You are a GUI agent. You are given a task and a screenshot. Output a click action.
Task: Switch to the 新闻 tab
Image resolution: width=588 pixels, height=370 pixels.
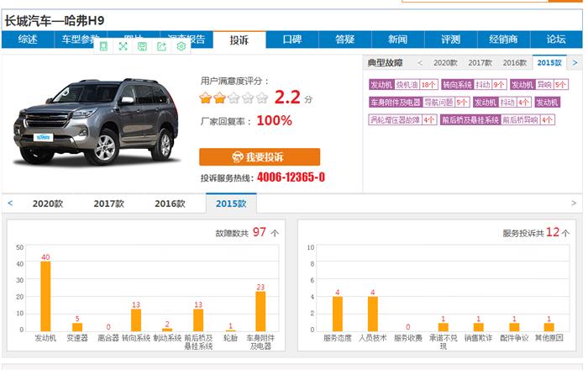click(398, 40)
